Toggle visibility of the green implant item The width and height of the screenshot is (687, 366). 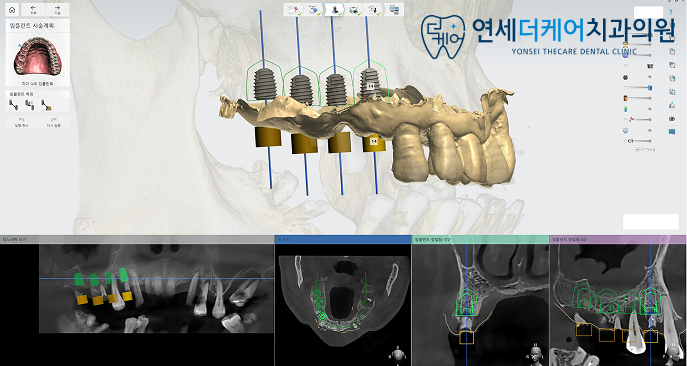point(626,109)
